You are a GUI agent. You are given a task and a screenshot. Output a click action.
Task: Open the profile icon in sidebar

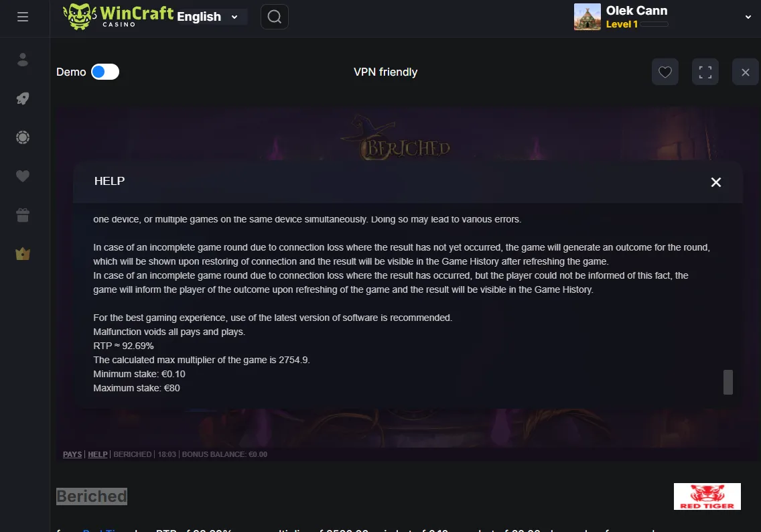(22, 60)
